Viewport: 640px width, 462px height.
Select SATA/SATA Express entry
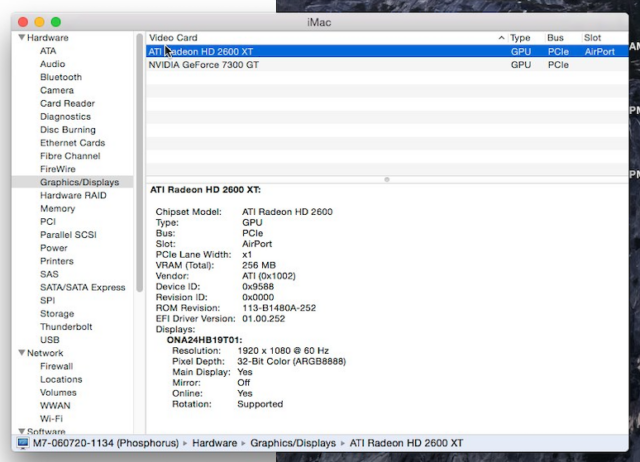pos(82,287)
